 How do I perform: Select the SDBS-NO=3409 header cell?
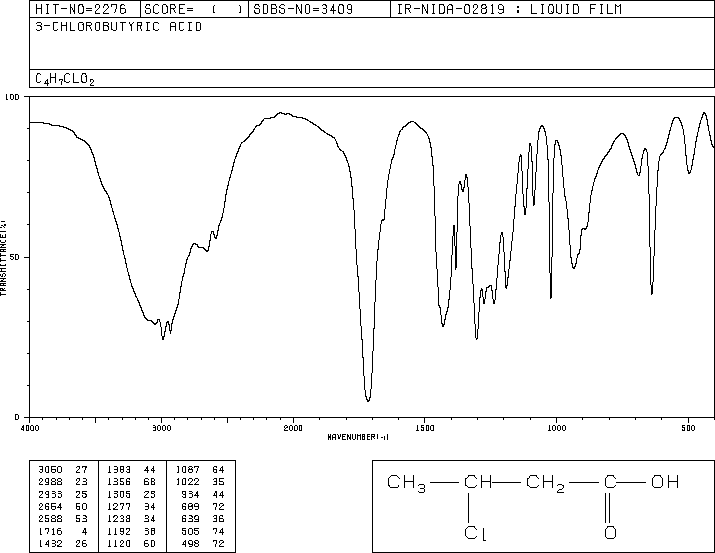point(319,9)
